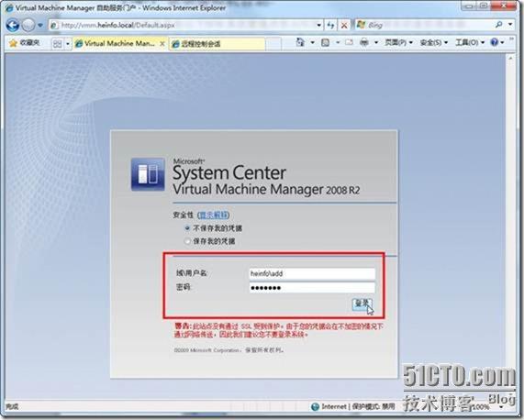This screenshot has width=524, height=420.
Task: Click Internet protected mode status text
Action: (x=358, y=406)
